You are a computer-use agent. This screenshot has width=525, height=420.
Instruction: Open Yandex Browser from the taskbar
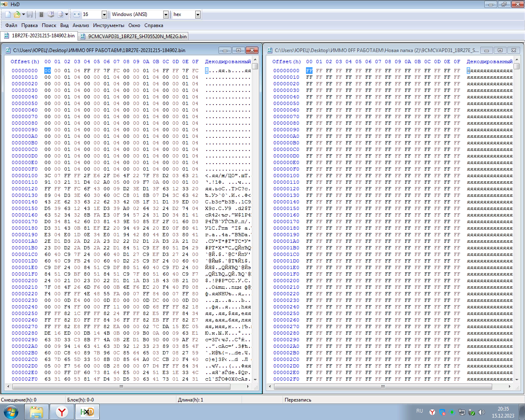coord(62,412)
